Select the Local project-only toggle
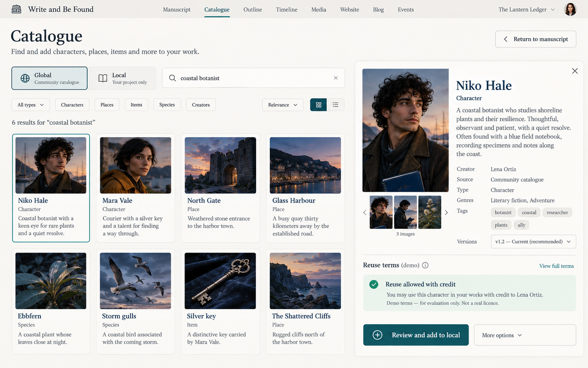The image size is (588, 368). [122, 78]
